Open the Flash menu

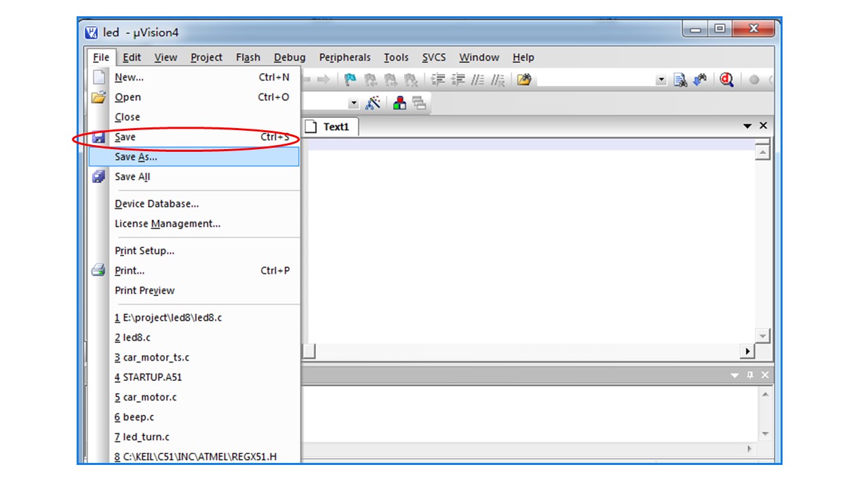coord(248,58)
